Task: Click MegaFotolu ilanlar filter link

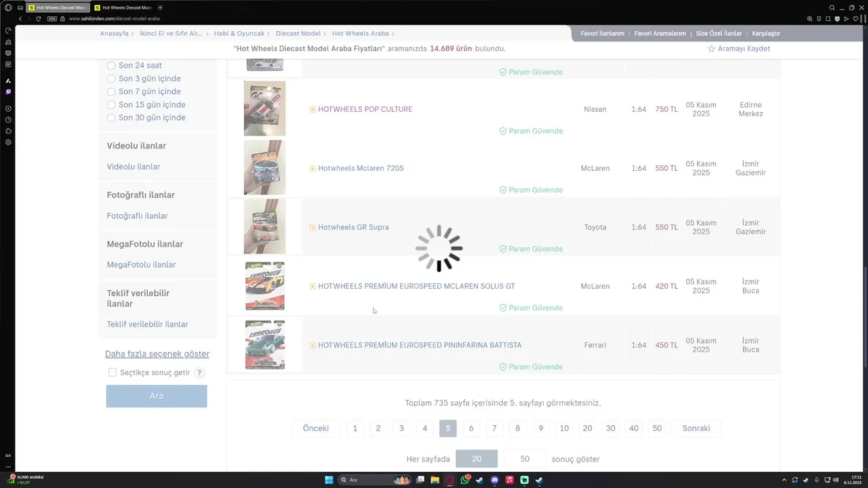Action: coord(141,265)
